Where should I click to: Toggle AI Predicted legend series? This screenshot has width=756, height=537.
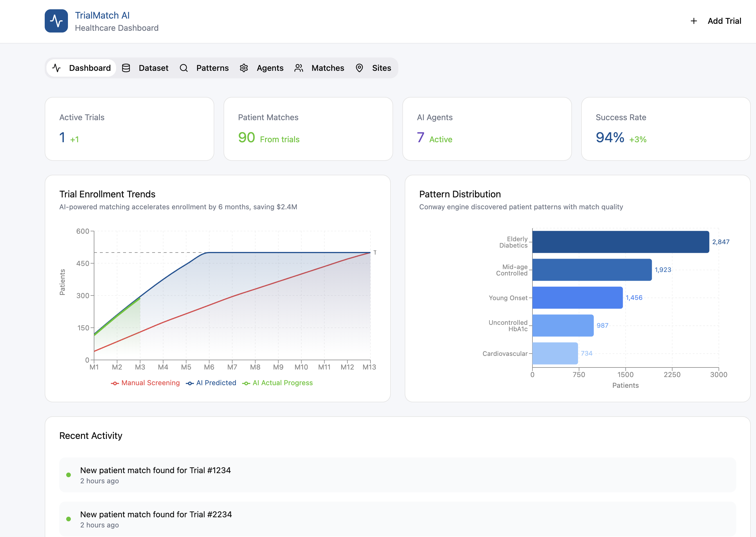point(211,383)
